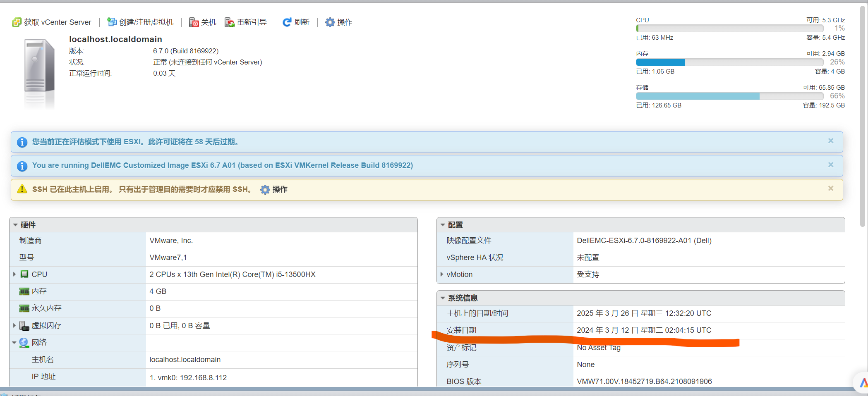868x396 pixels.
Task: Select version text 6.7.0 (Build 8169922)
Action: pos(186,51)
